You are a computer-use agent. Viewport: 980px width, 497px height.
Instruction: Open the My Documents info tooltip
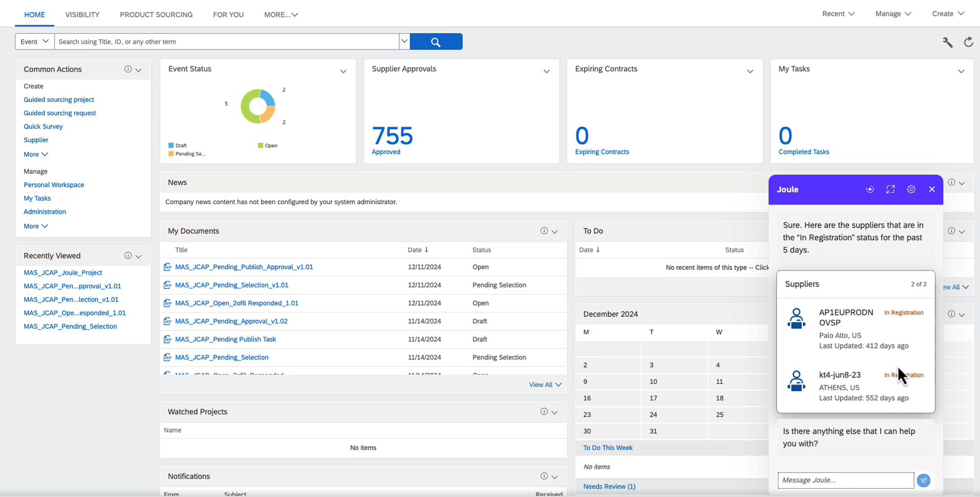(544, 231)
